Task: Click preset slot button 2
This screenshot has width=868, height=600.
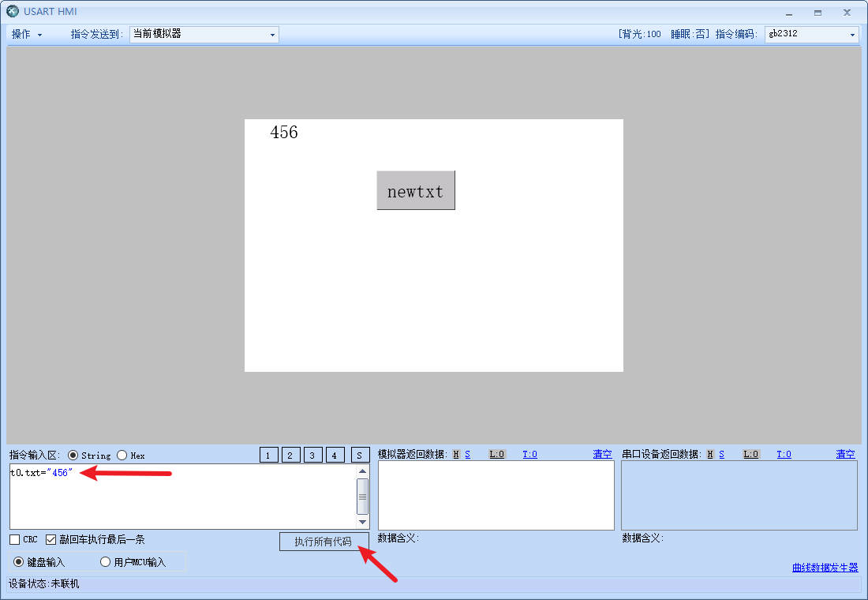Action: 291,455
